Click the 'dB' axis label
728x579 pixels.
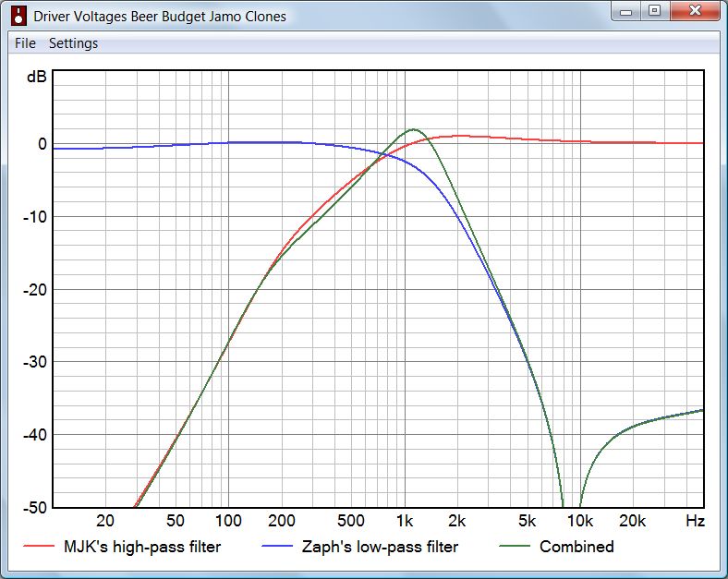point(37,77)
